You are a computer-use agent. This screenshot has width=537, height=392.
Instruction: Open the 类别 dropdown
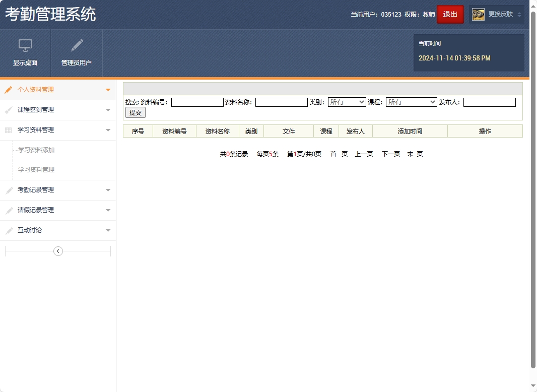347,102
